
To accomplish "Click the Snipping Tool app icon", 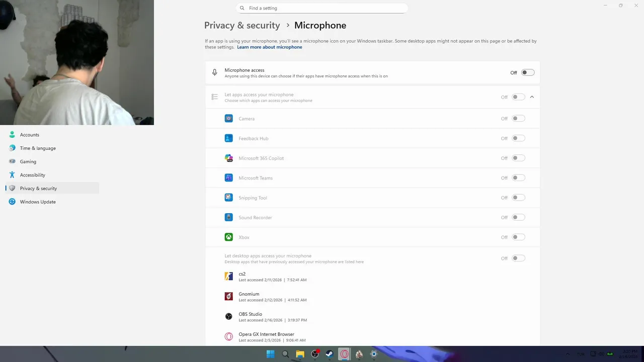I will pos(229,198).
